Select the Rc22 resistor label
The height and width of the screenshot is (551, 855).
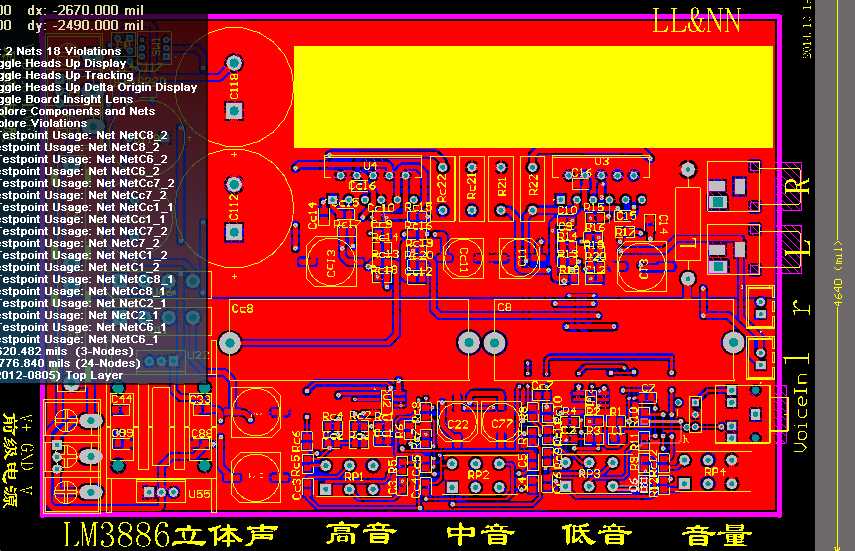(442, 188)
